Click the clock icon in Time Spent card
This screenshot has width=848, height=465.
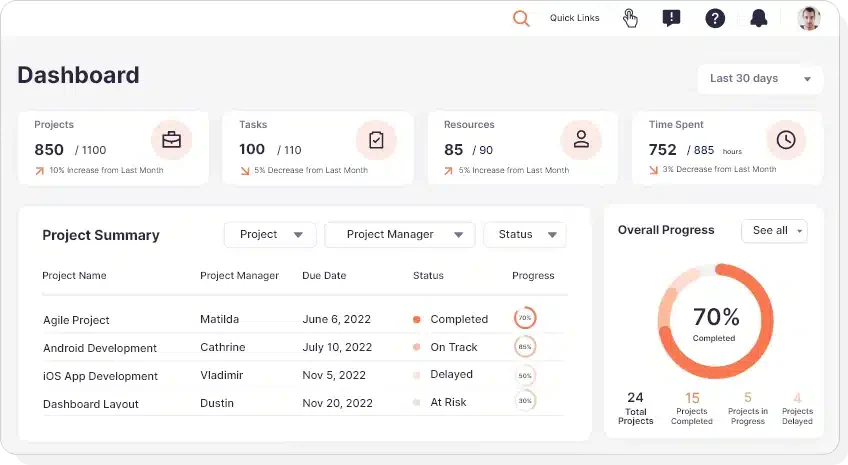point(786,140)
